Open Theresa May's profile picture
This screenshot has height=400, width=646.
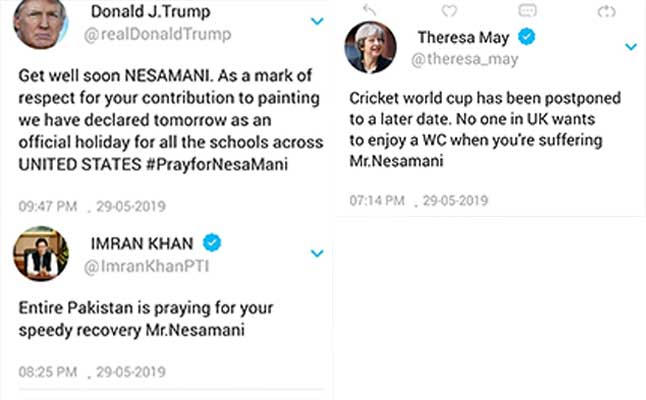coord(368,48)
